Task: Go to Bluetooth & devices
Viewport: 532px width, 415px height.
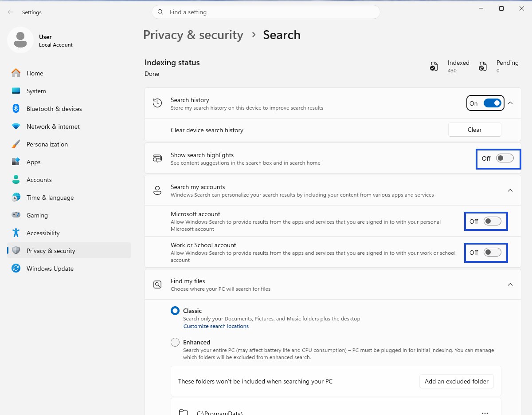Action: pos(54,109)
